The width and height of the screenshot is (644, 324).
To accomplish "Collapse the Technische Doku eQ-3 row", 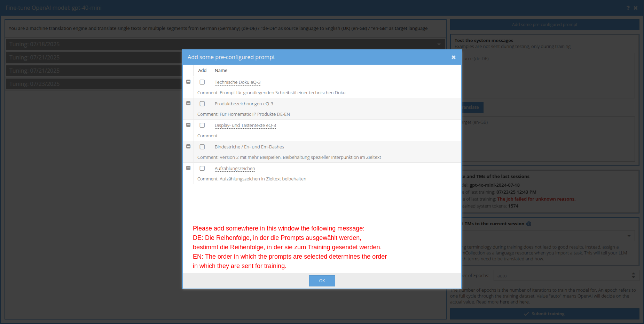I will click(x=188, y=82).
